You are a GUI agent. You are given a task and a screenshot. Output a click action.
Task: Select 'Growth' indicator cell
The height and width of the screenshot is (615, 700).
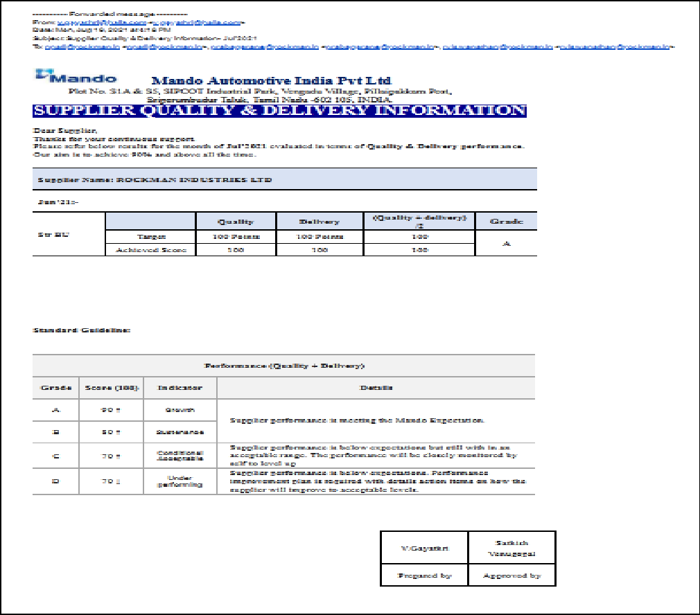[x=180, y=410]
